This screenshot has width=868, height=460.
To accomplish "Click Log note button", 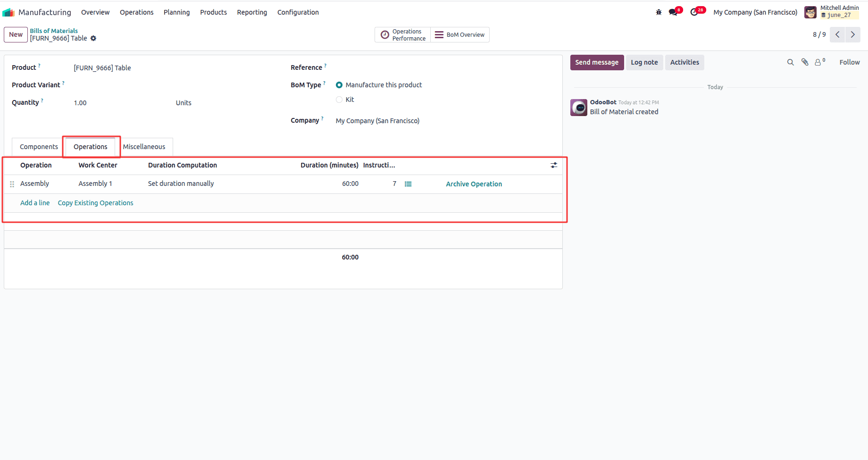I will 644,62.
